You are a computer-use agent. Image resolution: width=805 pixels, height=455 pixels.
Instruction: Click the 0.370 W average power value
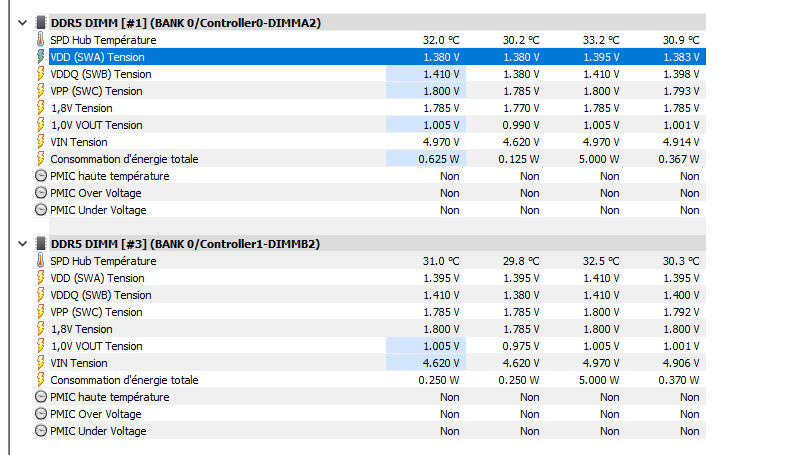click(x=679, y=380)
